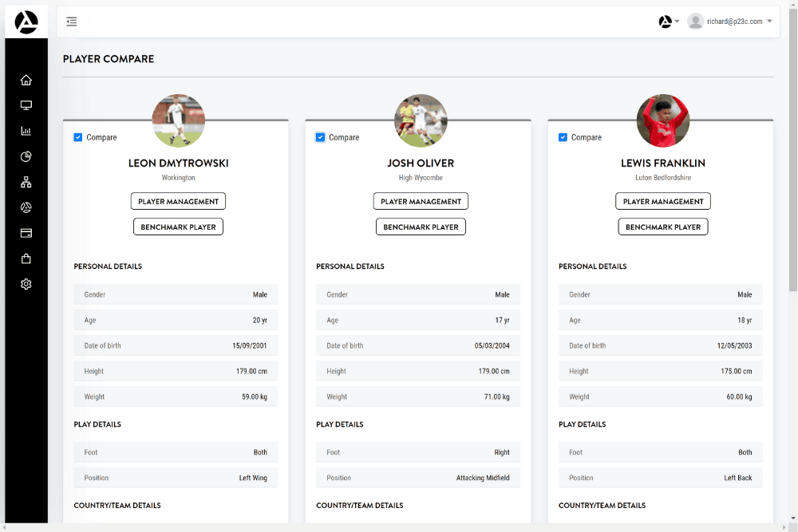Screen dimensions: 798x532
Task: Click Benchmark Player under Leon Dmytrowski
Action: point(178,227)
